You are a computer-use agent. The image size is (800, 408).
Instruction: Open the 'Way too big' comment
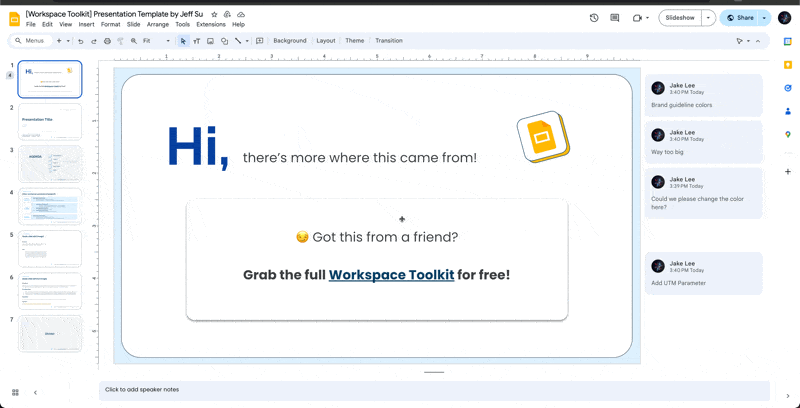[704, 142]
